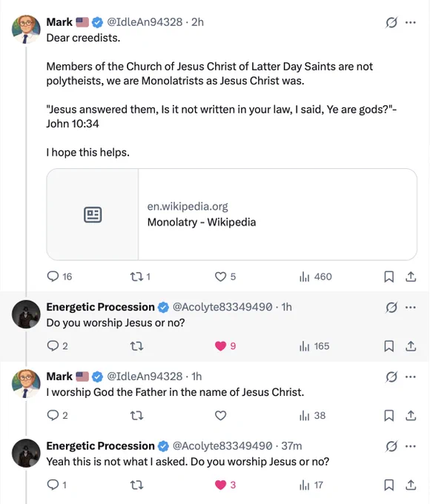Screen dimensions: 430x504
Task: Open @IdleAn94328 handle on top post
Action: 145,21
